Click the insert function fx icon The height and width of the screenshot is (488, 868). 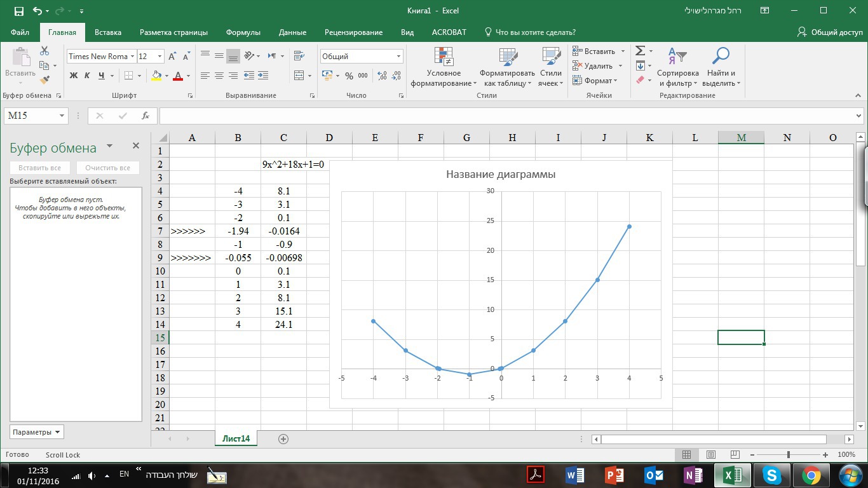tap(146, 116)
